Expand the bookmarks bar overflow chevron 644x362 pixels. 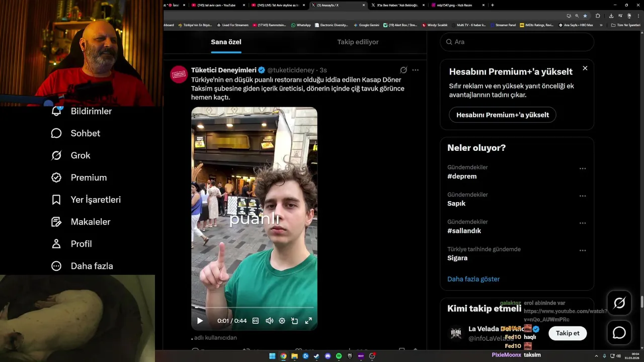tap(601, 25)
